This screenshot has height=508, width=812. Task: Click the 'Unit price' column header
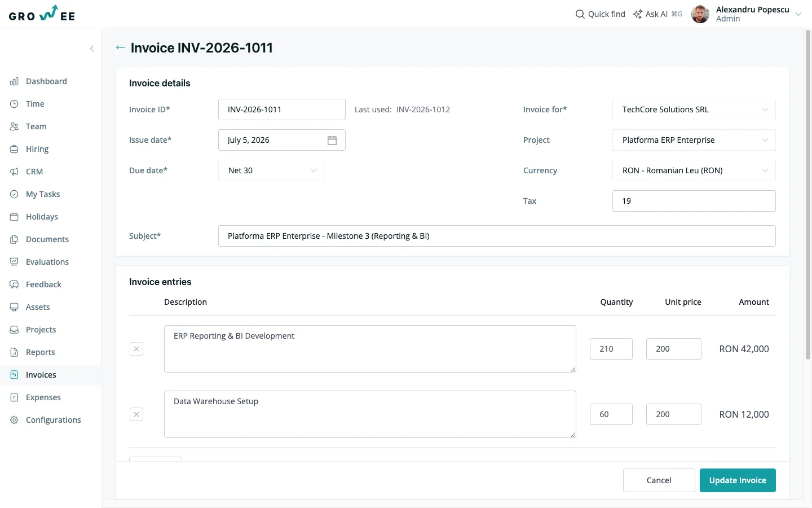683,302
